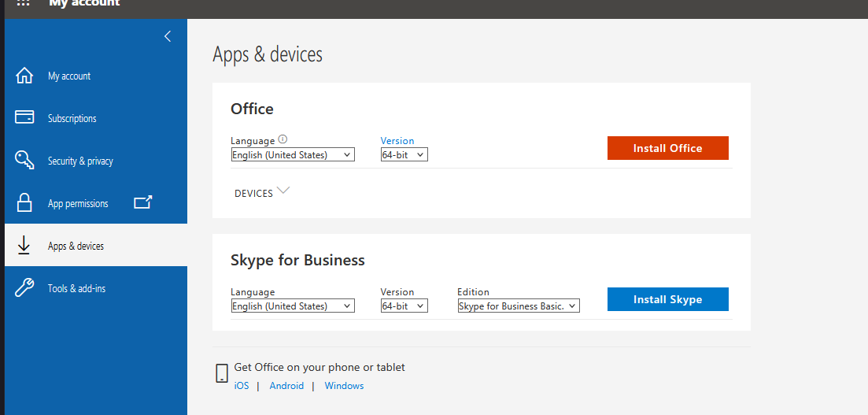Expand the DEVICES section

coord(262,192)
